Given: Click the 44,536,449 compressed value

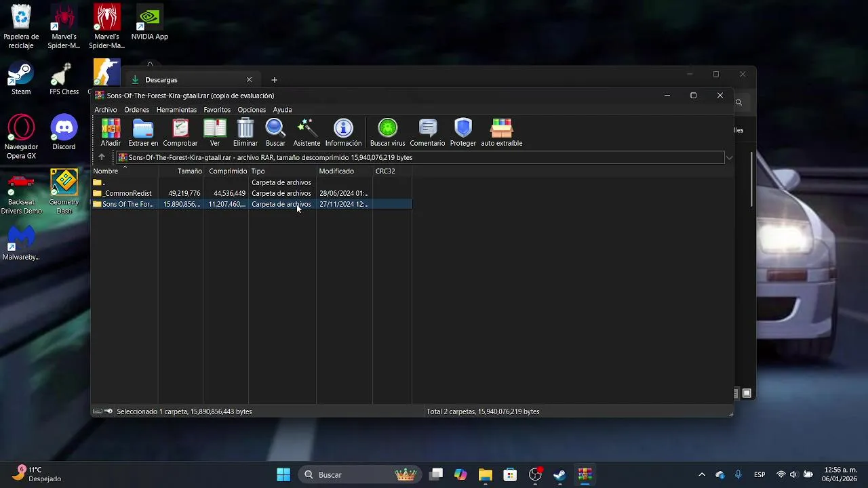Looking at the screenshot, I should (x=229, y=193).
